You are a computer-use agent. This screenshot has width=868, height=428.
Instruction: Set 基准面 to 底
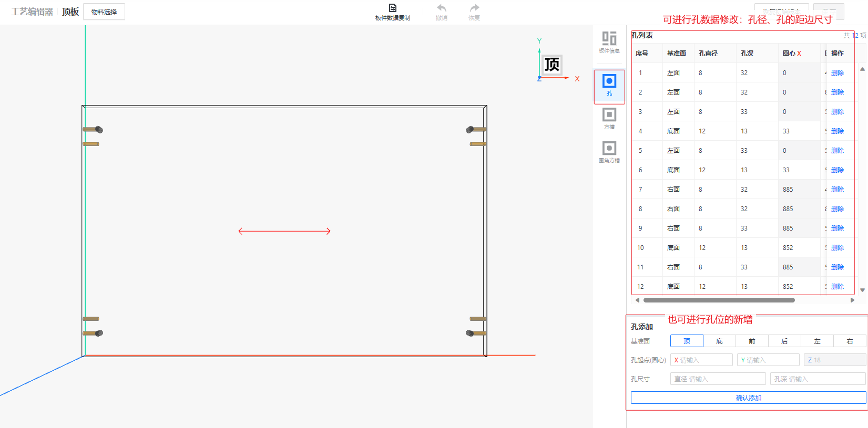(x=719, y=341)
